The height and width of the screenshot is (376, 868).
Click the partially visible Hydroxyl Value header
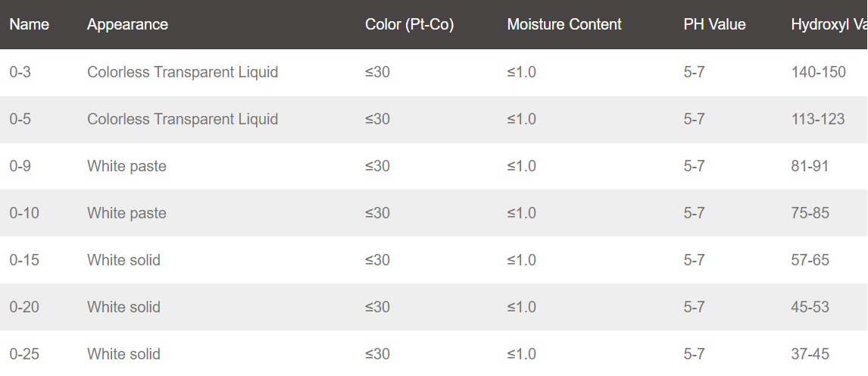tap(829, 25)
